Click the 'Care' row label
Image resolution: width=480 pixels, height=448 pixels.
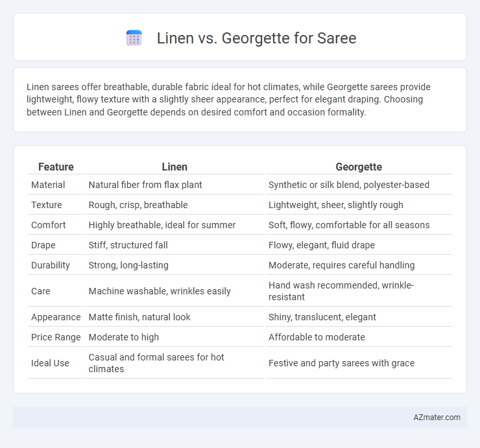(40, 291)
